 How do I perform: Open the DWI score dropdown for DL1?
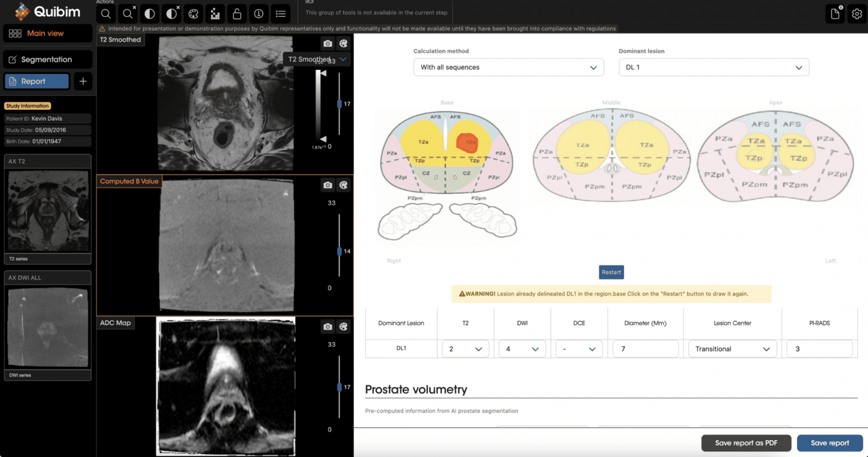click(x=522, y=349)
